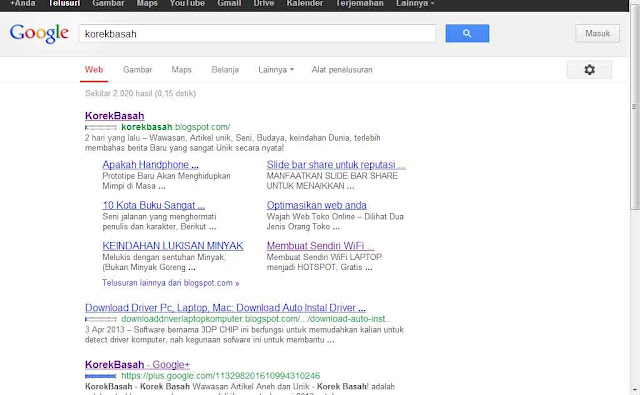This screenshot has height=395, width=640.
Task: Open Terjemahan from the top bar
Action: click(360, 4)
